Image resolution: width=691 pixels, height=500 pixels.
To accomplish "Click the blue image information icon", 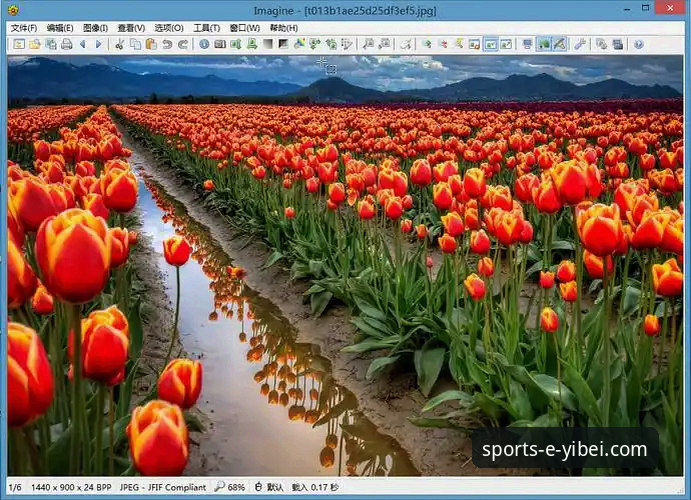I will [x=204, y=44].
